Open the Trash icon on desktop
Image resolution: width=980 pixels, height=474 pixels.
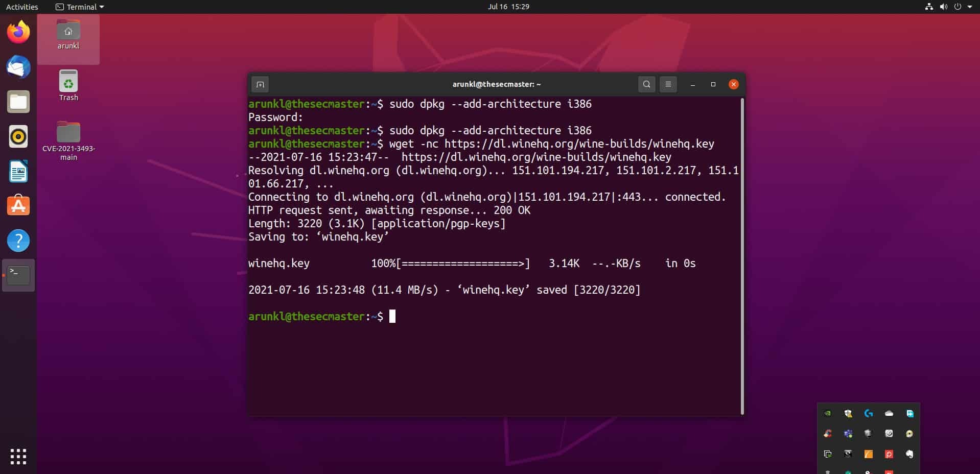click(x=68, y=86)
